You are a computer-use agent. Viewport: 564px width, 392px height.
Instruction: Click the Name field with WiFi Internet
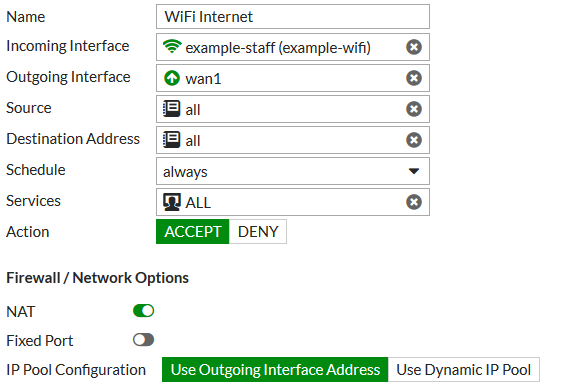[x=293, y=17]
